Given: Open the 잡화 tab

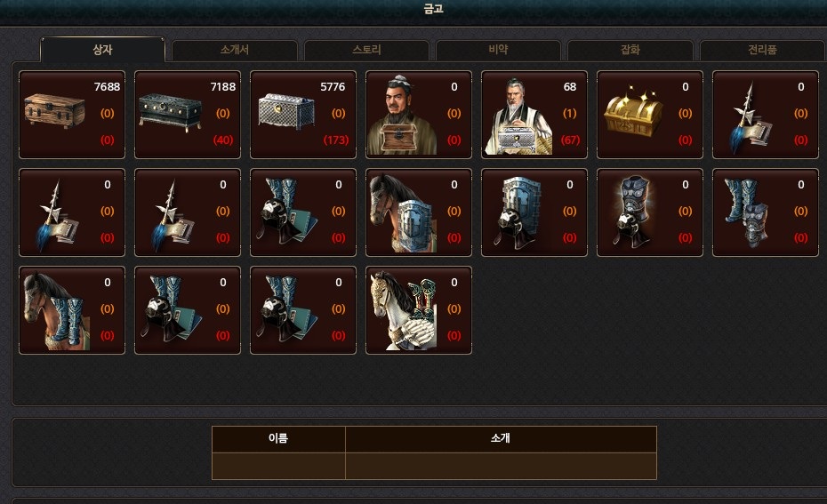Looking at the screenshot, I should 630,50.
